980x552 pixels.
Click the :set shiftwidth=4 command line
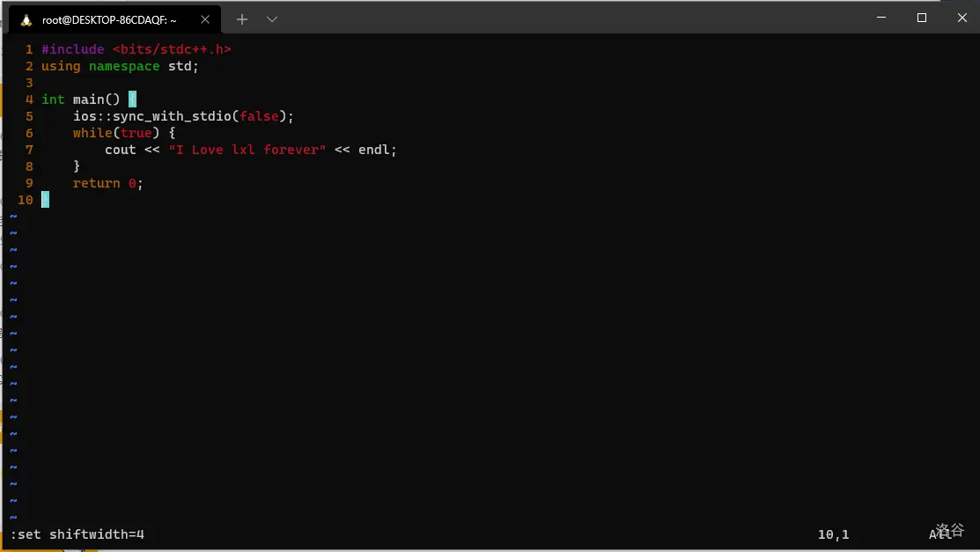77,534
